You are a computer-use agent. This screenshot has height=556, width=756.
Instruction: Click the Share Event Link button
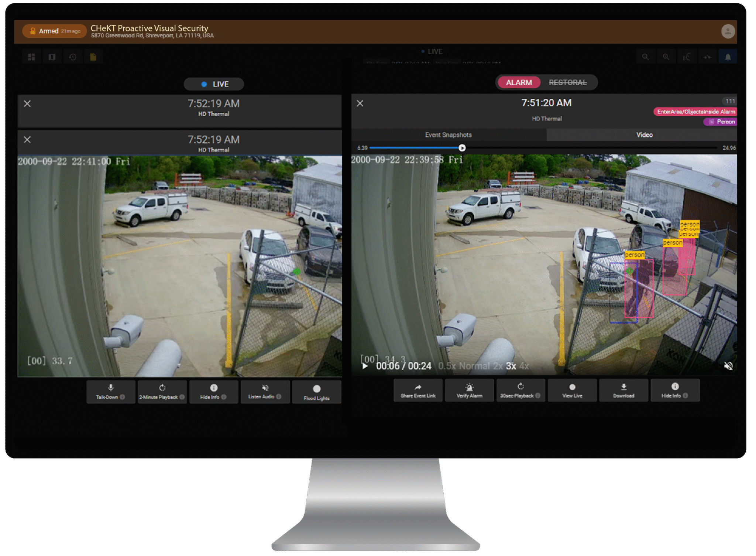417,390
